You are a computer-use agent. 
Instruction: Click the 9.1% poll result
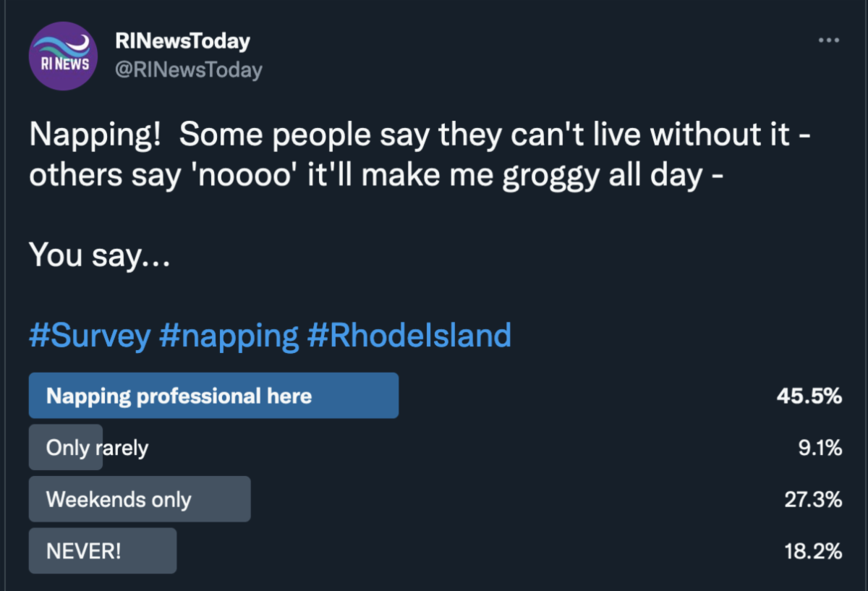coord(820,448)
